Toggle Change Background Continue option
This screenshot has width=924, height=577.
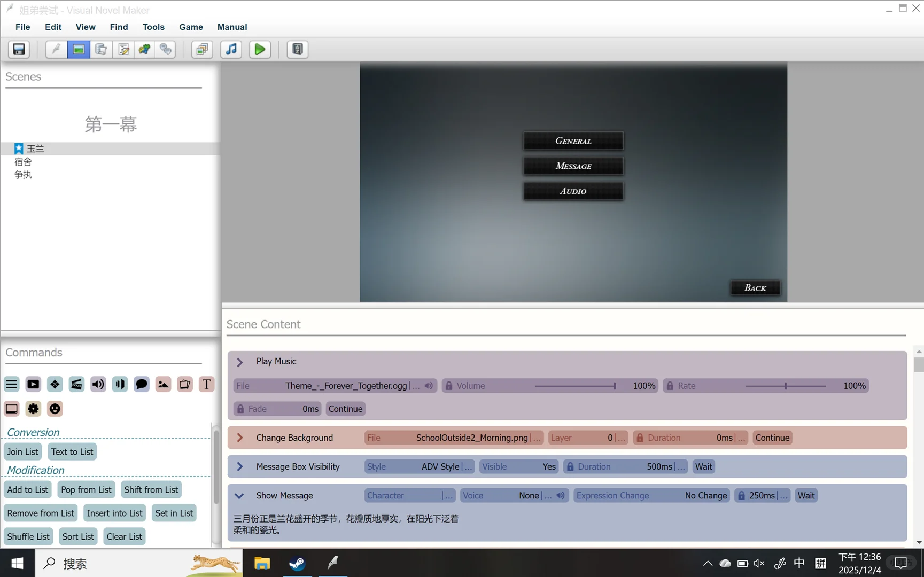coord(772,438)
